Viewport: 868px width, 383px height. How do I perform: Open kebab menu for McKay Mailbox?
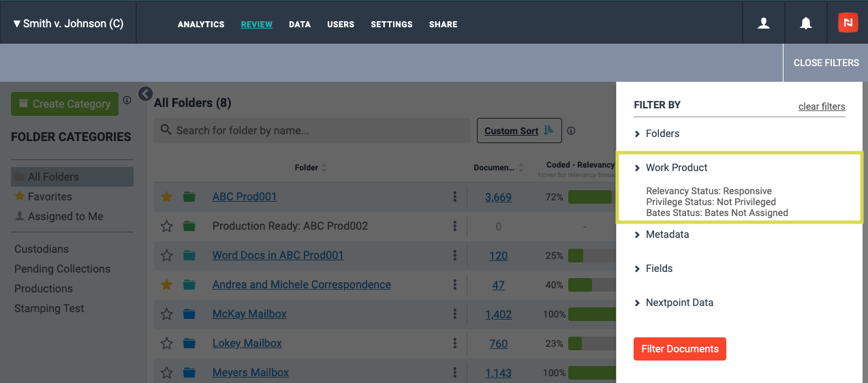454,314
